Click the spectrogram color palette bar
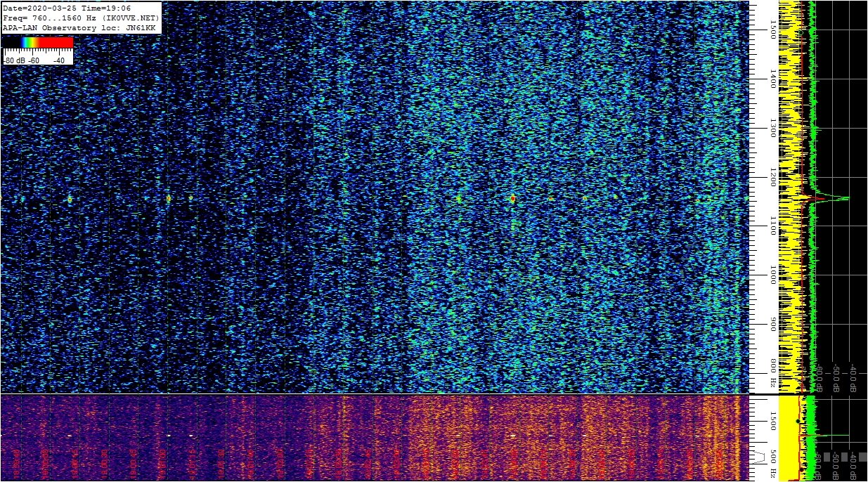 click(38, 42)
